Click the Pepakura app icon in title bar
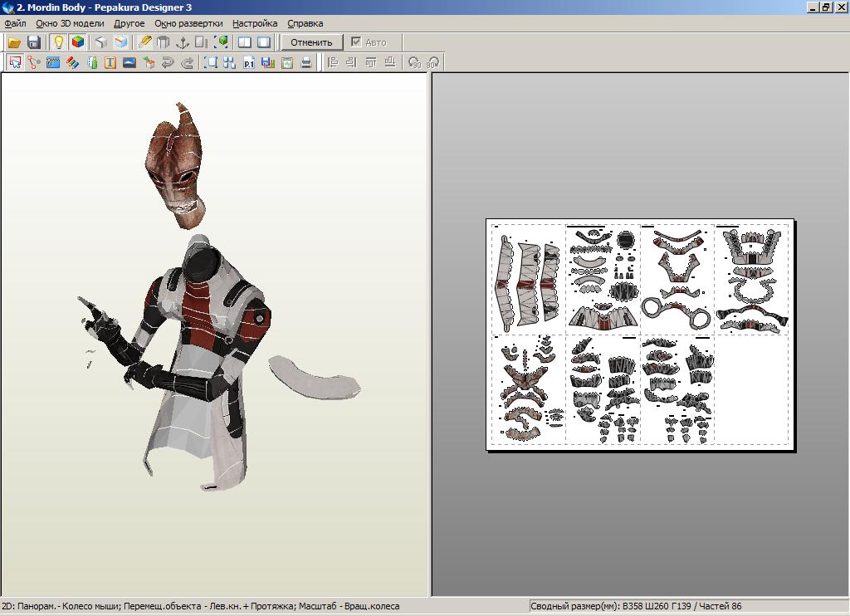Viewport: 850px width, 616px height. point(8,7)
